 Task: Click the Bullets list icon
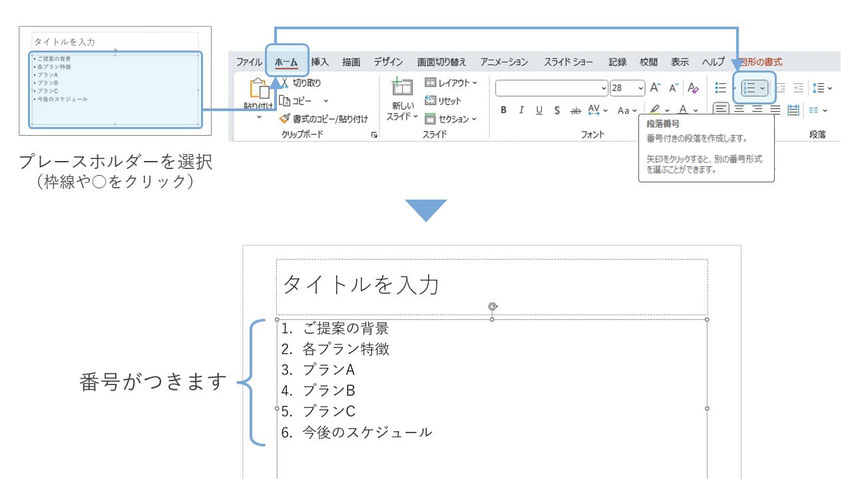(x=721, y=87)
